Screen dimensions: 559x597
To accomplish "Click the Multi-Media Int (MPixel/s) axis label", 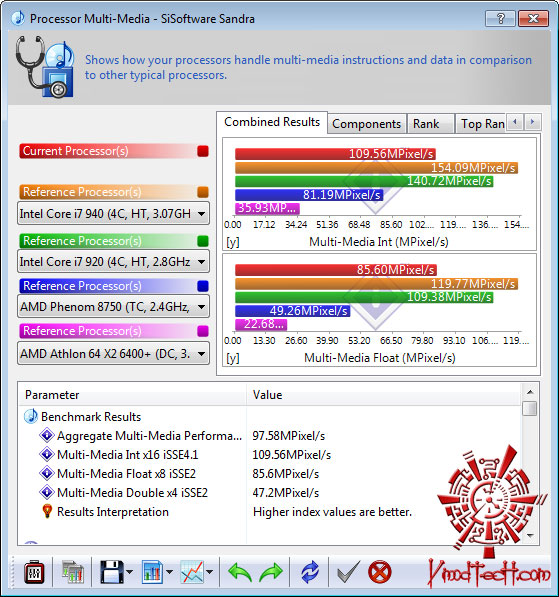I will (x=379, y=242).
